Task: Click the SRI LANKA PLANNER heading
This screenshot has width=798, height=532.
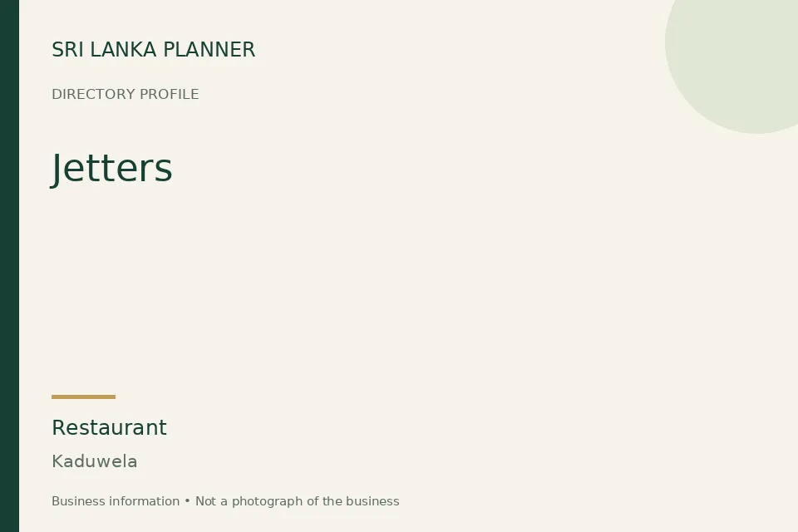Action: [153, 50]
